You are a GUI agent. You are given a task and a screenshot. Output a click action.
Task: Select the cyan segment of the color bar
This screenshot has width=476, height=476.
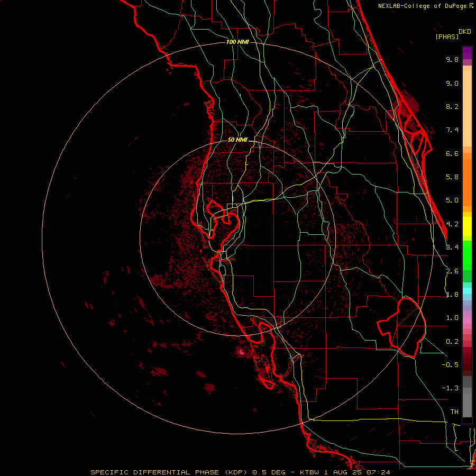point(467,290)
